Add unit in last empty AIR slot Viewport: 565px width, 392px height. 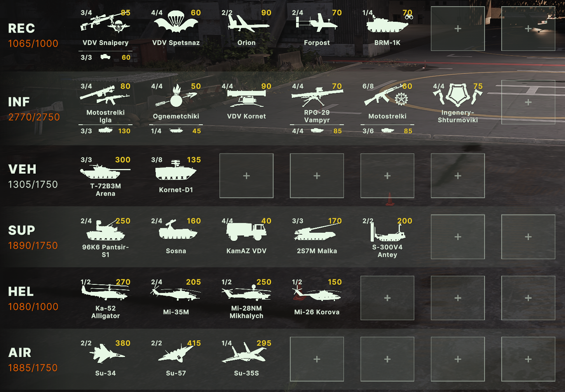click(x=528, y=359)
